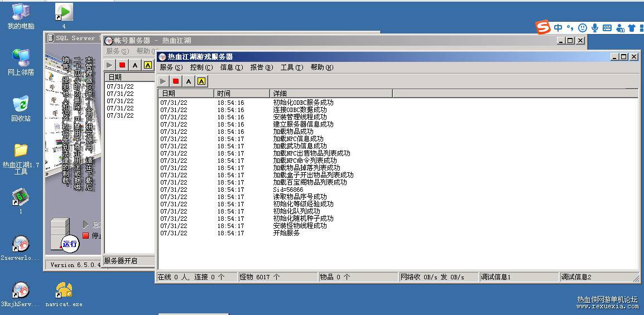The width and height of the screenshot is (644, 315).
Task: Open the 工具(T) menu in game server
Action: click(x=292, y=67)
